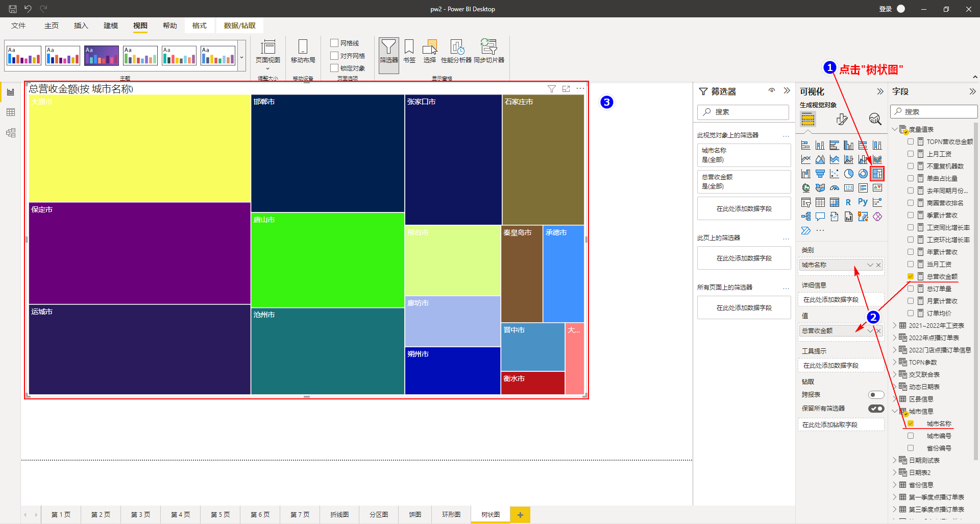This screenshot has width=980, height=524.
Task: Expand the 2022年点播订单表 table
Action: coord(895,338)
